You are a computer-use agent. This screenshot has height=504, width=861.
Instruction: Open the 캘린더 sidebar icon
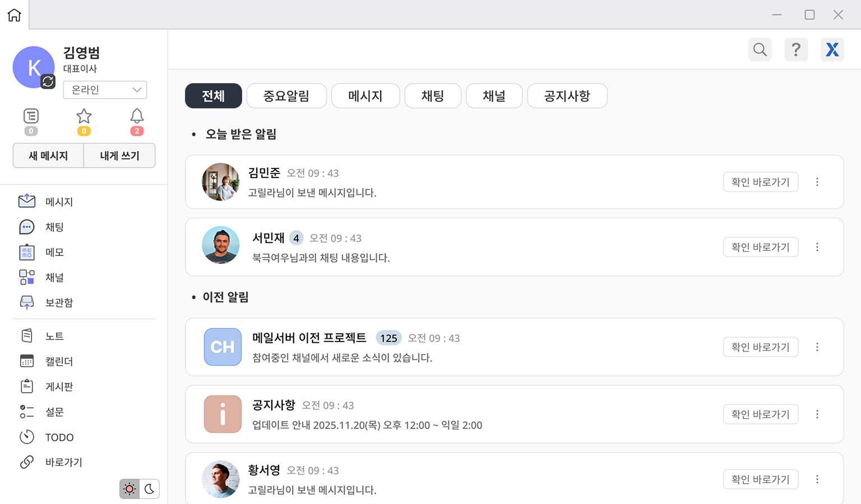pos(27,361)
